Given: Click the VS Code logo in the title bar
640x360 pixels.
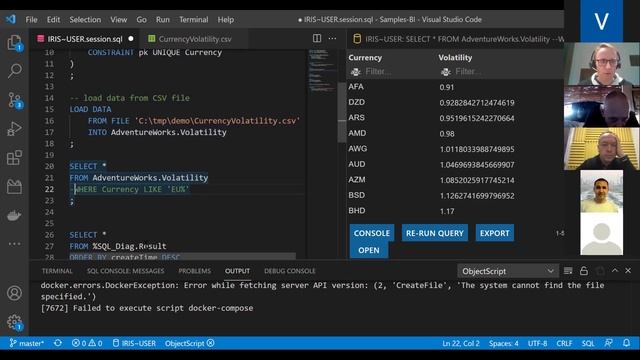Looking at the screenshot, I should pos(11,19).
